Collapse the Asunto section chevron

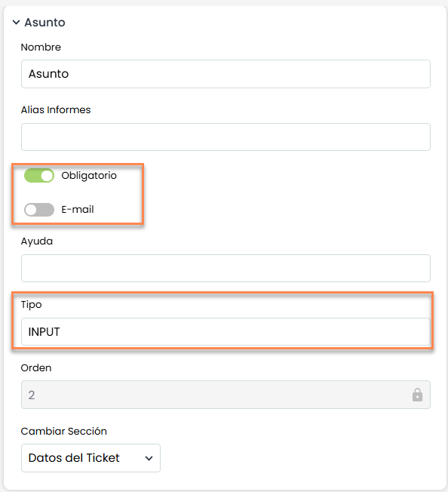(x=16, y=23)
